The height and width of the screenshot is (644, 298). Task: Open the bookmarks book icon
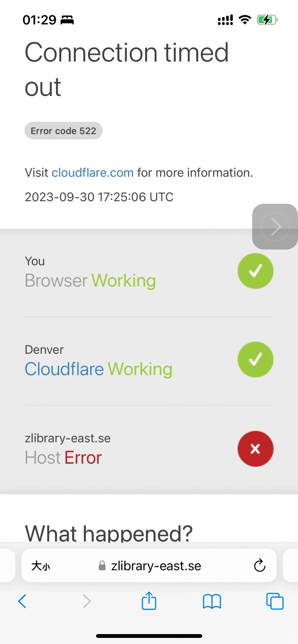212,601
